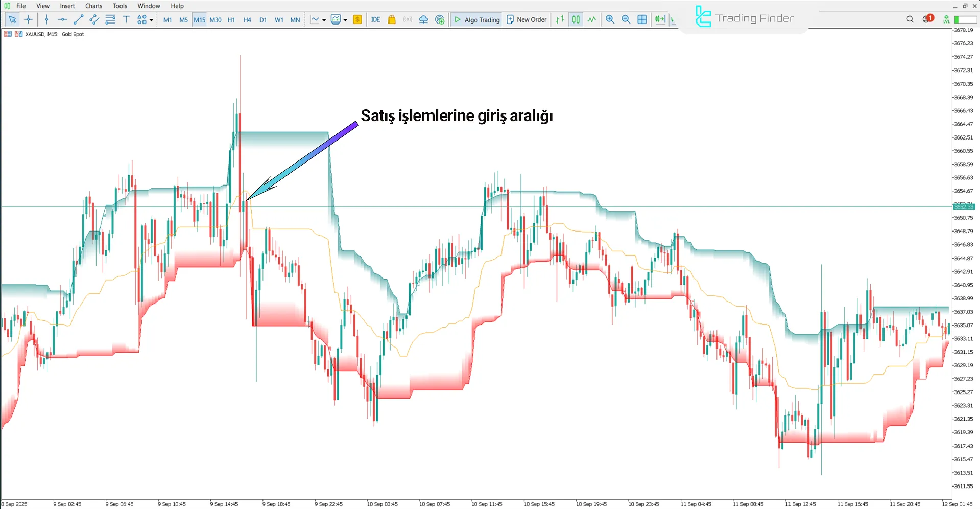The image size is (980, 509).
Task: Open the market shopping bag icon
Action: (392, 19)
